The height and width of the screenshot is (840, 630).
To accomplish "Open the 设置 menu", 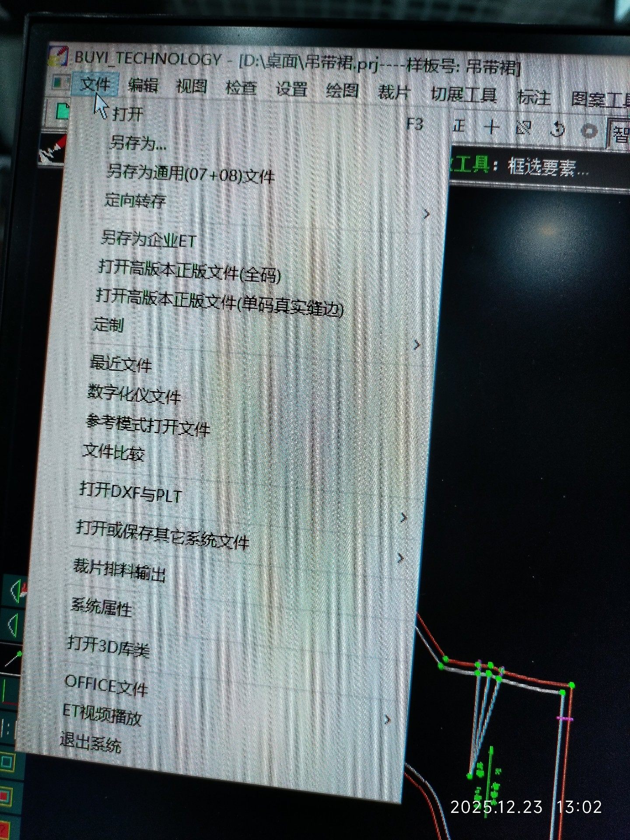I will (x=291, y=89).
